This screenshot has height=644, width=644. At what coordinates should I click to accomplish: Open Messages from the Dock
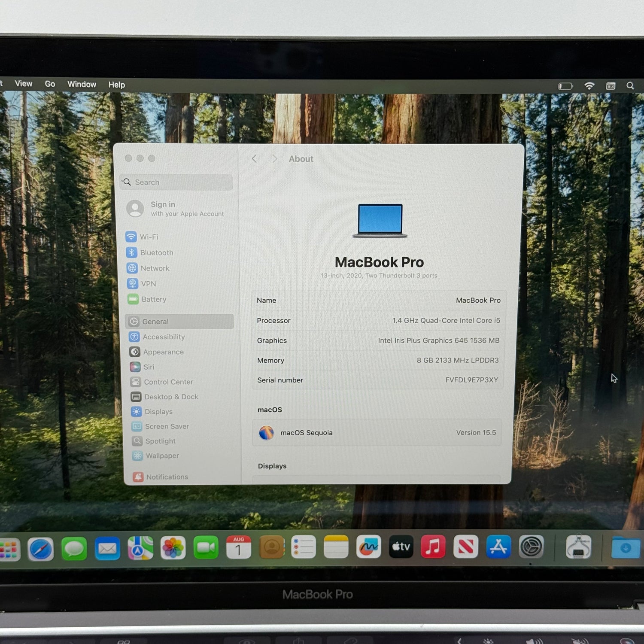point(74,549)
